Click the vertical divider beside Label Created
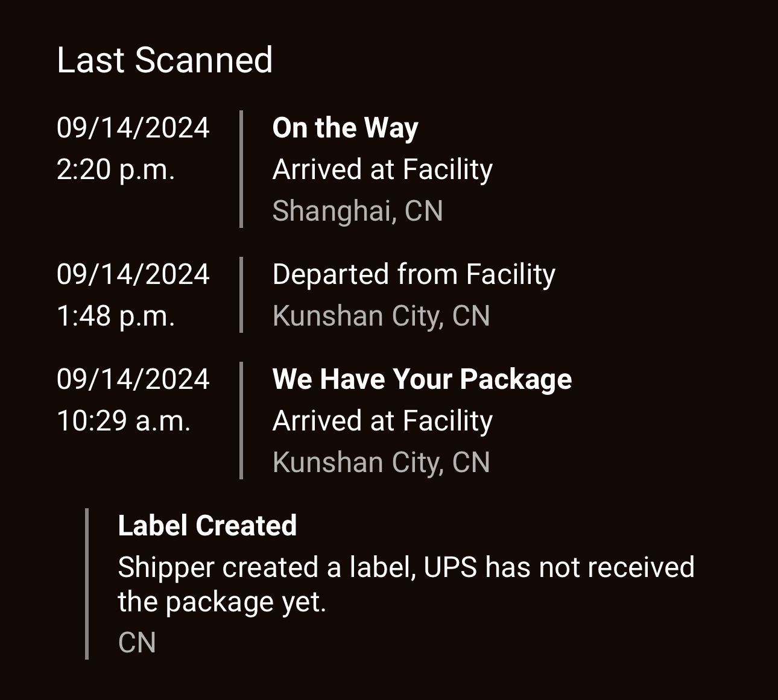 tap(87, 584)
